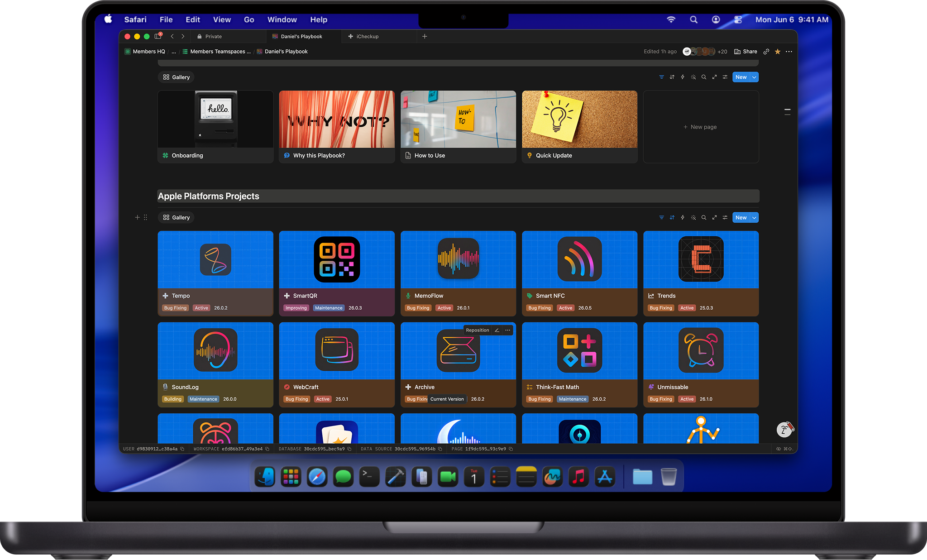927x560 pixels.
Task: Open the floating assistant avatar button
Action: coord(784,430)
